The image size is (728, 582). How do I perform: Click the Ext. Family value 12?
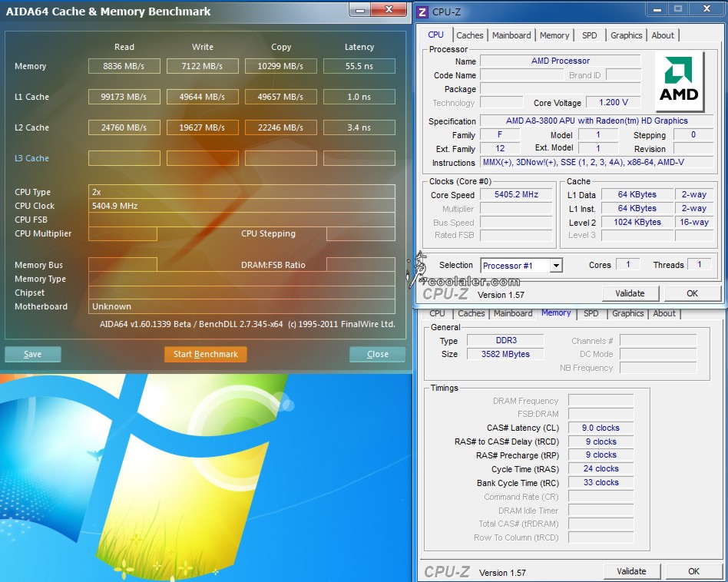click(x=500, y=148)
